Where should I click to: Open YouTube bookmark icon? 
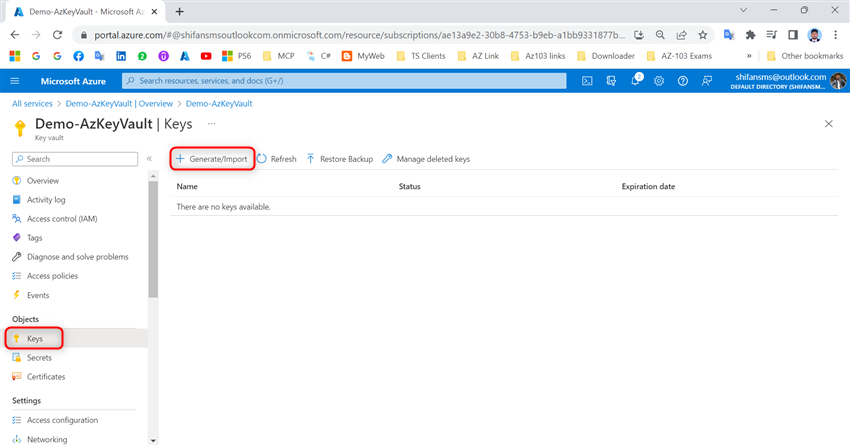tap(206, 56)
